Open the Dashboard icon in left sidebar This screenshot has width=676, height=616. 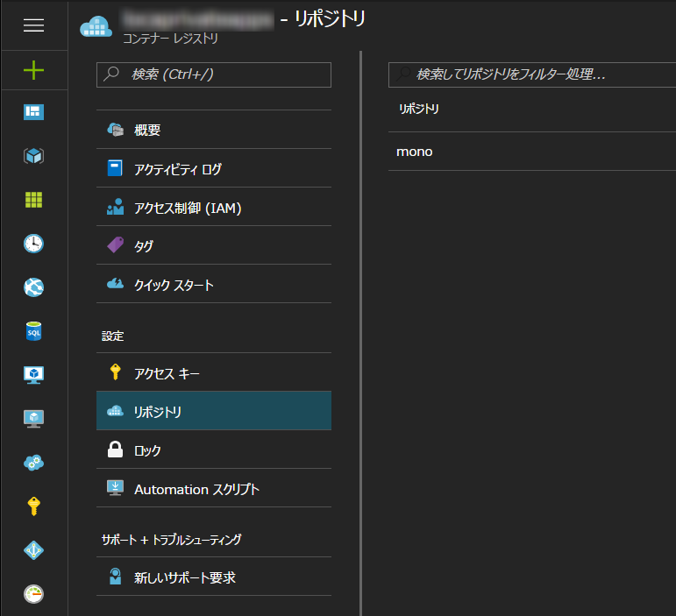click(33, 112)
